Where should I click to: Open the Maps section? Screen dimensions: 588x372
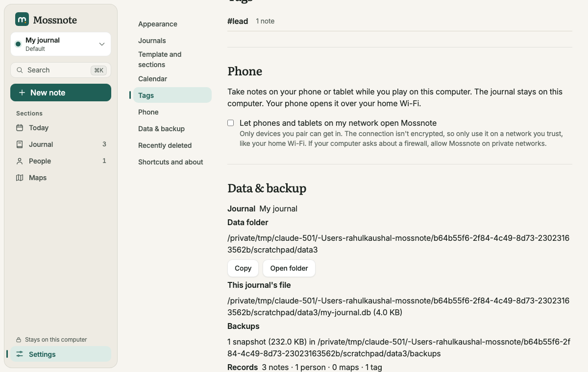pyautogui.click(x=61, y=178)
